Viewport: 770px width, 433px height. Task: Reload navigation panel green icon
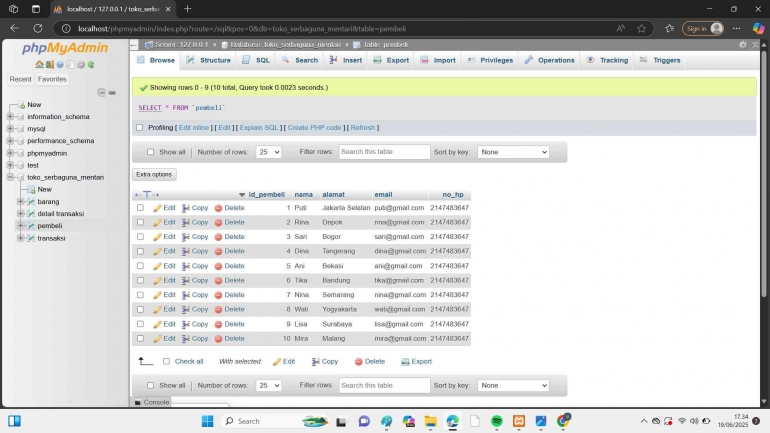[x=91, y=64]
